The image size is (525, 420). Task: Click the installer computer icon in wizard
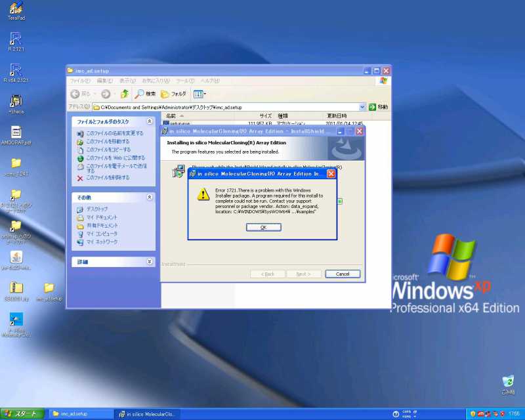click(x=178, y=171)
